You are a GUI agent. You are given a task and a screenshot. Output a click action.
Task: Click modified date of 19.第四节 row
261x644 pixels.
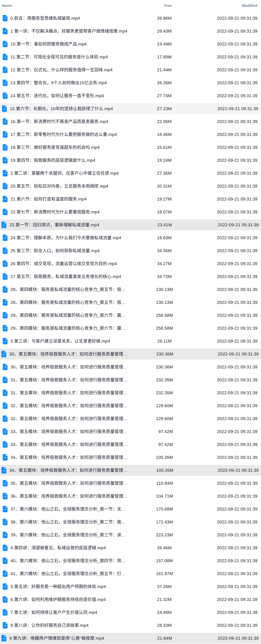(237, 160)
